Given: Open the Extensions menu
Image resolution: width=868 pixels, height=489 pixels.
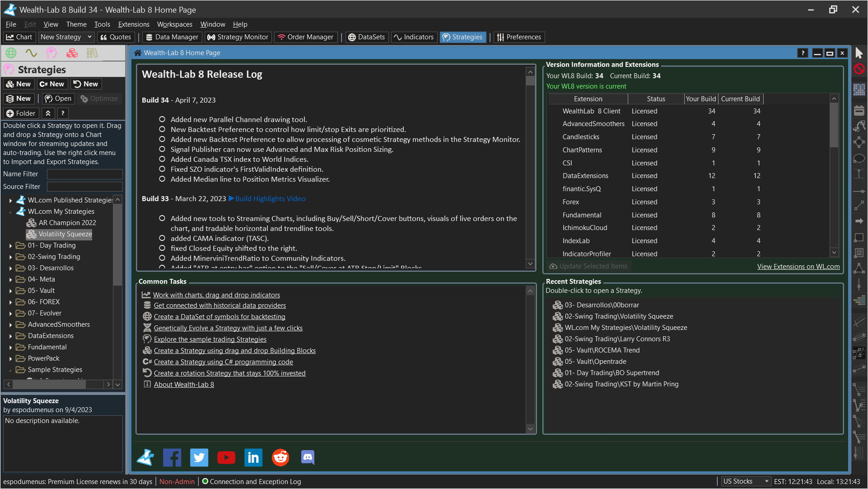Looking at the screenshot, I should coord(133,24).
